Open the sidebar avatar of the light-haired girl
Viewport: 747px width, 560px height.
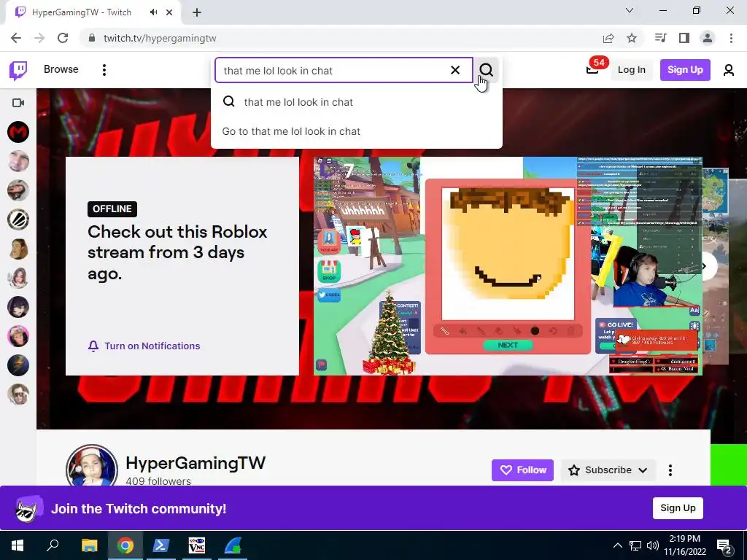(18, 278)
